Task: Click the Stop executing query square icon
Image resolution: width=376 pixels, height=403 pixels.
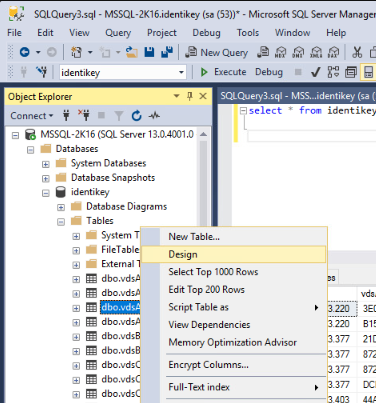Action: coord(298,72)
